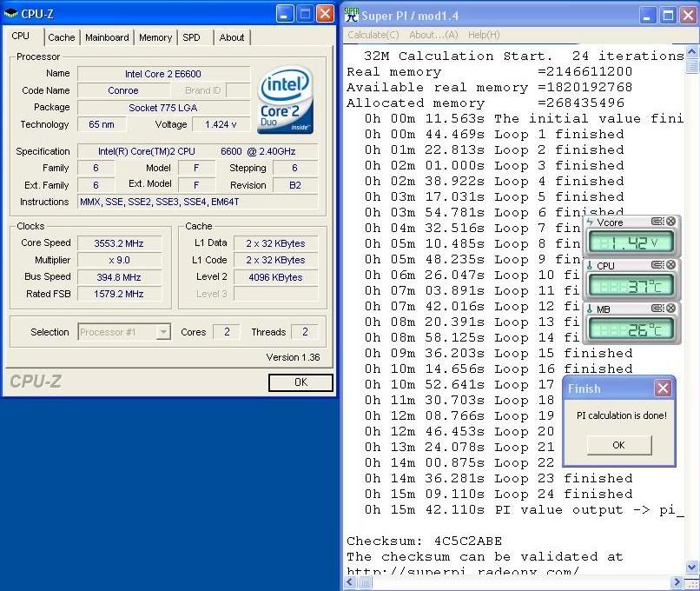Click the Name field 'Intel Core 2 E6600'
Screen dimensions: 700x591
[163, 74]
